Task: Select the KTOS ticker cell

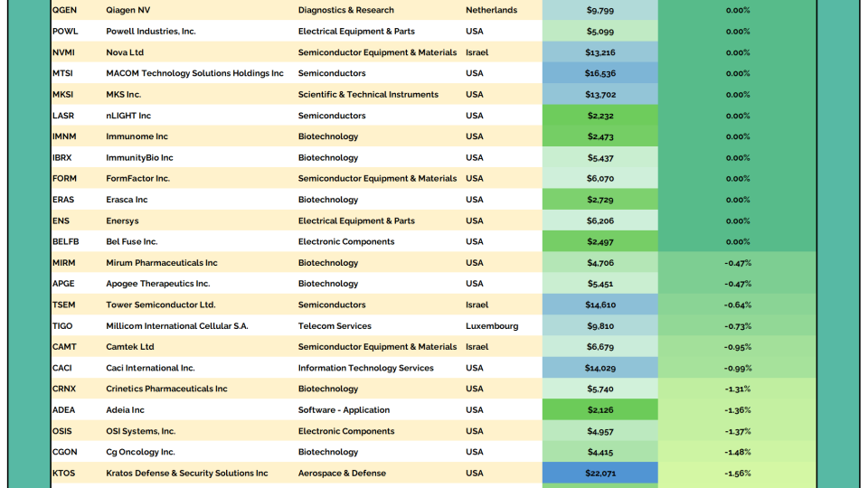Action: point(63,473)
